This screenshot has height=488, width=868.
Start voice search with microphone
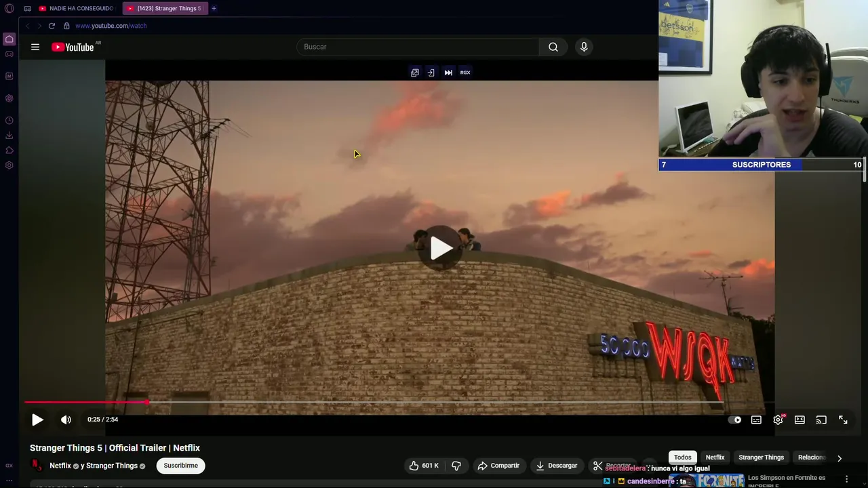tap(584, 47)
